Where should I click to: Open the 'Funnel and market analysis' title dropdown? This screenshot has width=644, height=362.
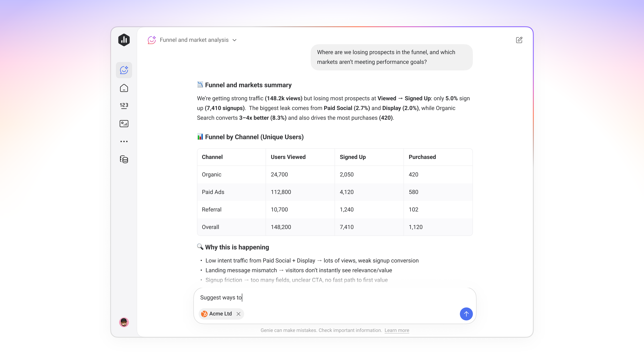pyautogui.click(x=195, y=40)
